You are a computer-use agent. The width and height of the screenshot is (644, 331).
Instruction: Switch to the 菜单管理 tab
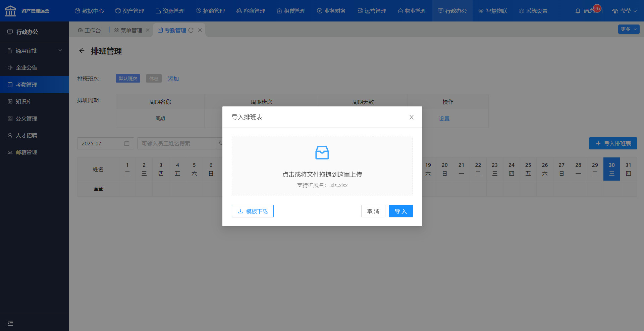[128, 30]
